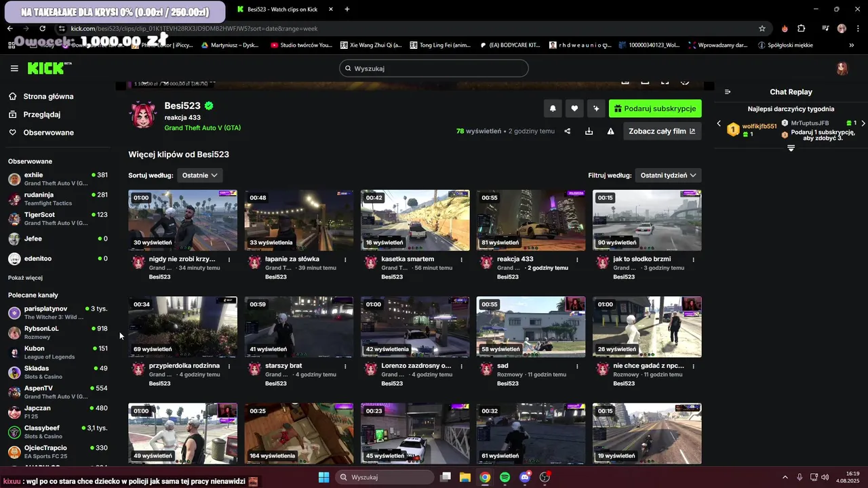Viewport: 868px width, 488px height.
Task: Open followed channel exhiie
Action: (x=58, y=179)
